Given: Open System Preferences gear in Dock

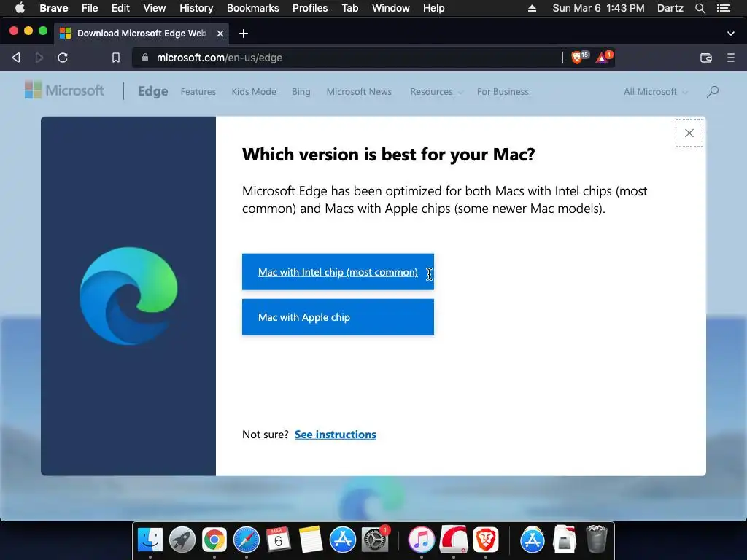Looking at the screenshot, I should (x=375, y=540).
